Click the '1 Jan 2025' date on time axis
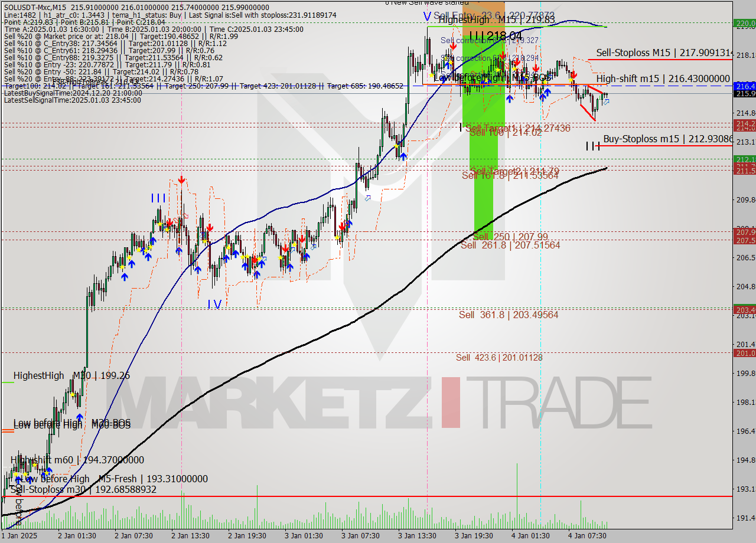This screenshot has height=543, width=756. 18,536
